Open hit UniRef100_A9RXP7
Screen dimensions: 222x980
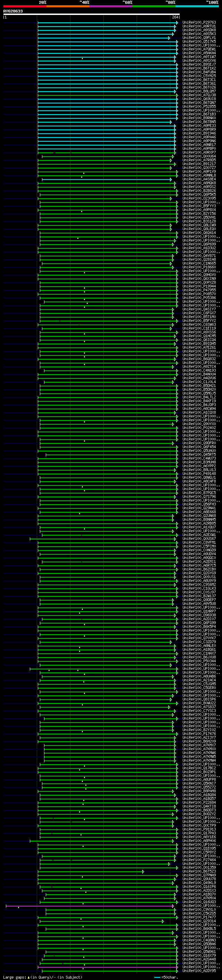click(199, 153)
